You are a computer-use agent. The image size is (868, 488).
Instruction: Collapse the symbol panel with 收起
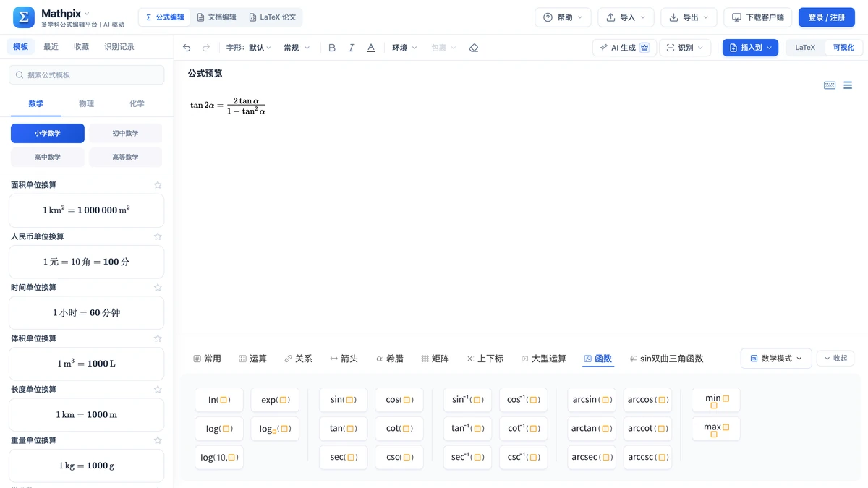click(835, 359)
